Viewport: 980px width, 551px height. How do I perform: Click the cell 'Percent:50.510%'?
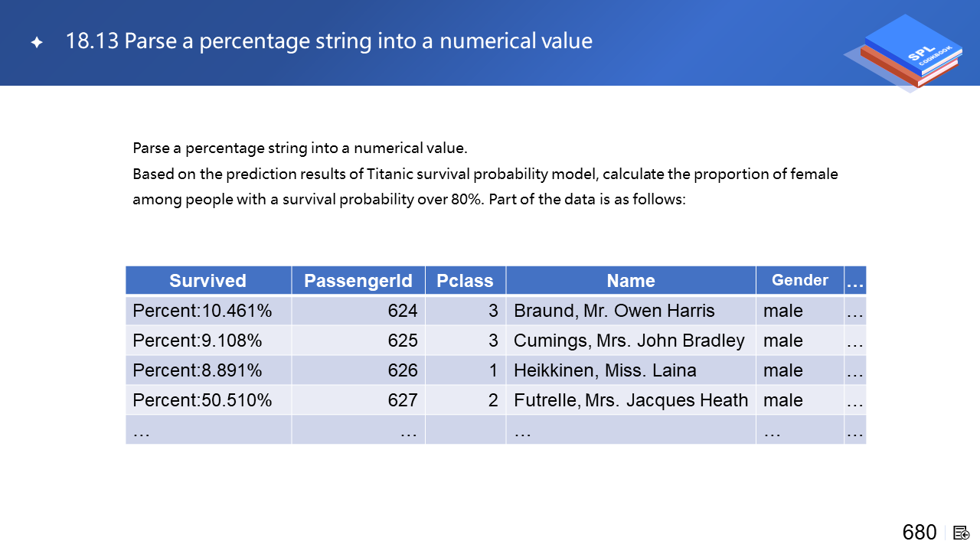pyautogui.click(x=202, y=400)
